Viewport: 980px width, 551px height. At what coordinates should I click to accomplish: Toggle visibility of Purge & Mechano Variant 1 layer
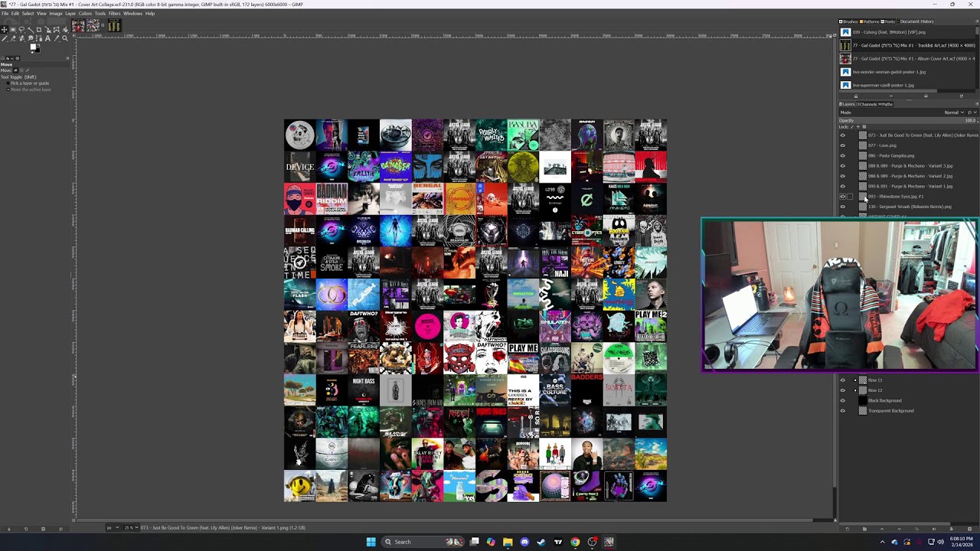[843, 186]
